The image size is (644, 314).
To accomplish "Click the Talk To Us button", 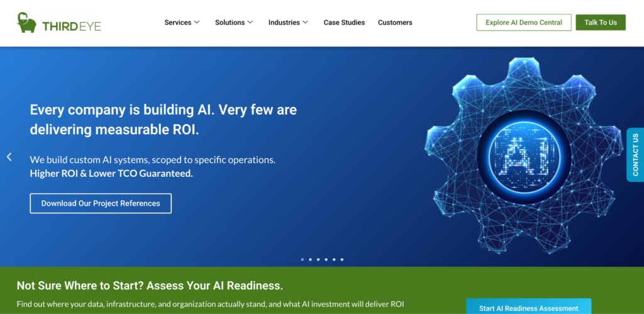I will click(601, 23).
